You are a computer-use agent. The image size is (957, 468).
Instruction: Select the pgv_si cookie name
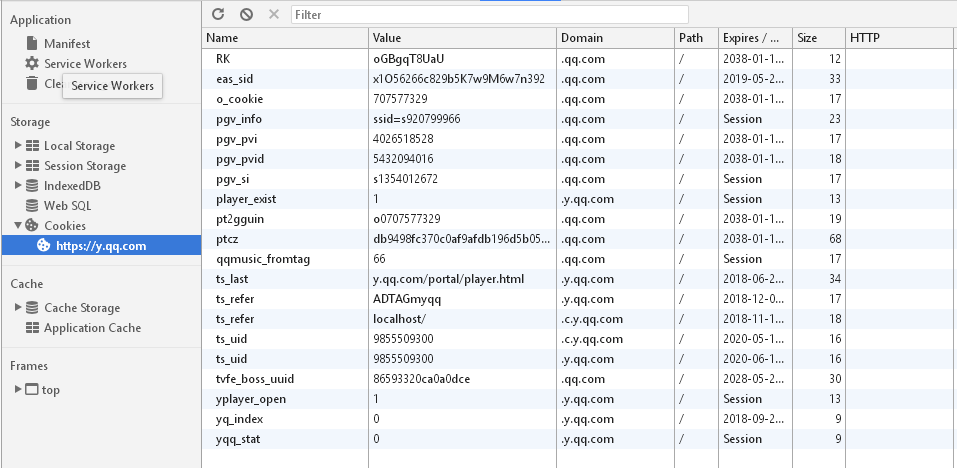pyautogui.click(x=233, y=179)
